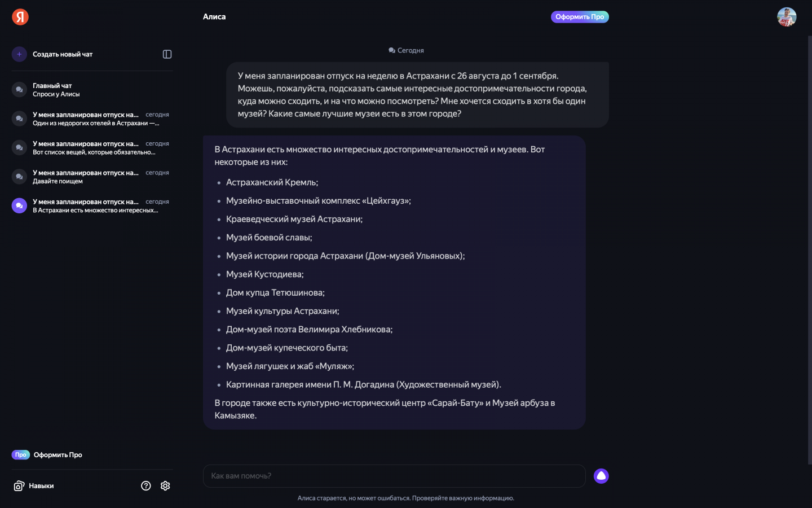The width and height of the screenshot is (812, 508).
Task: Click the plus icon to create new chat
Action: tap(19, 54)
